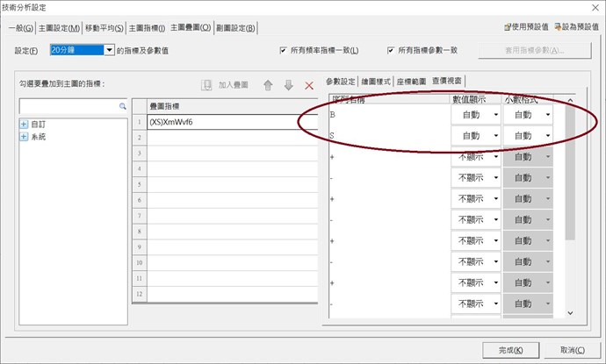
Task: Expand the 系統 tree node
Action: tap(24, 137)
